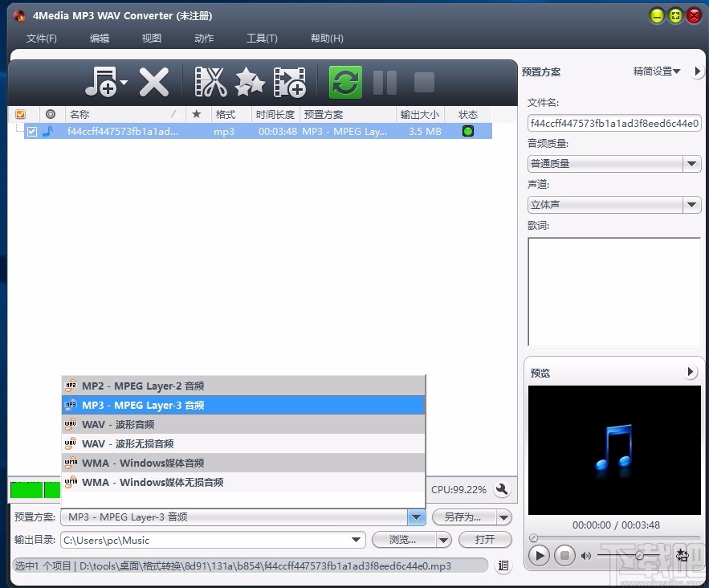The width and height of the screenshot is (709, 588).
Task: Click the add output profile toolbar icon
Action: click(x=289, y=81)
